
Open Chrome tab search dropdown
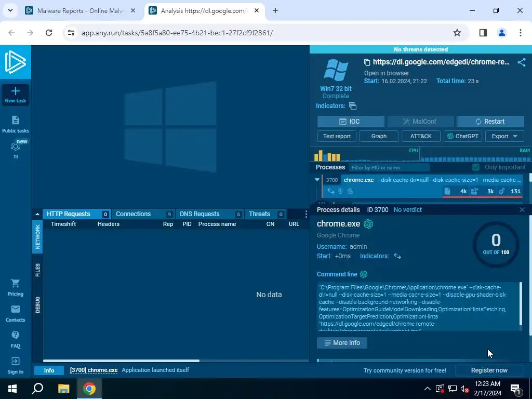(10, 10)
